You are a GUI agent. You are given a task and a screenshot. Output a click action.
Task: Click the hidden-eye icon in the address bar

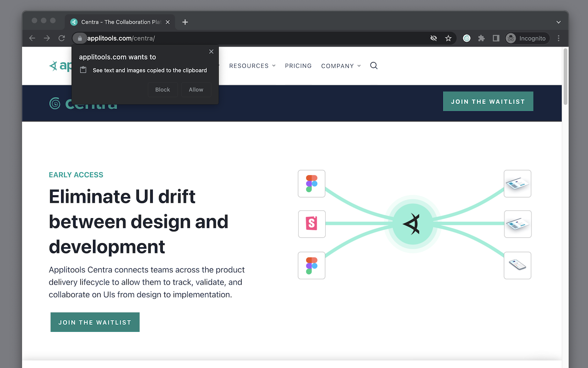tap(433, 38)
